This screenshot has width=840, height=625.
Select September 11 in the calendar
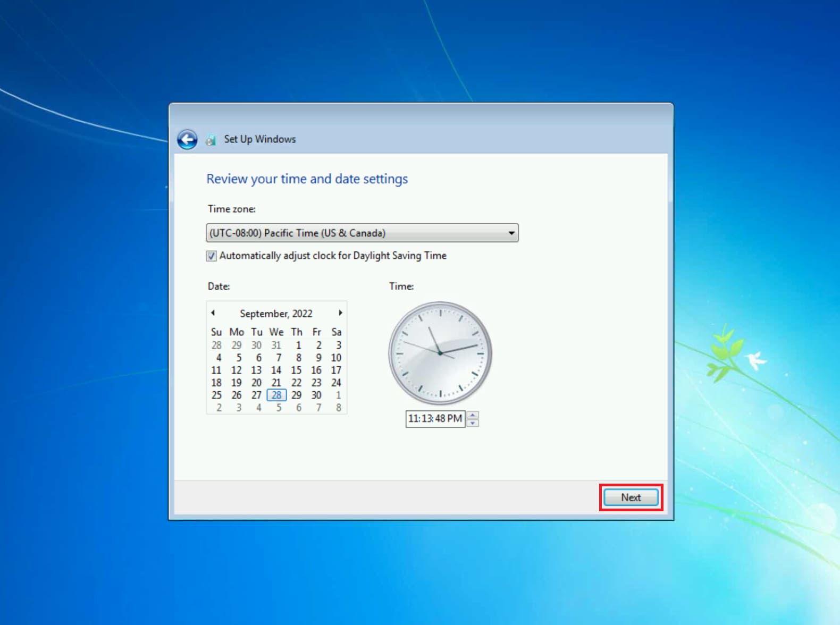coord(216,370)
